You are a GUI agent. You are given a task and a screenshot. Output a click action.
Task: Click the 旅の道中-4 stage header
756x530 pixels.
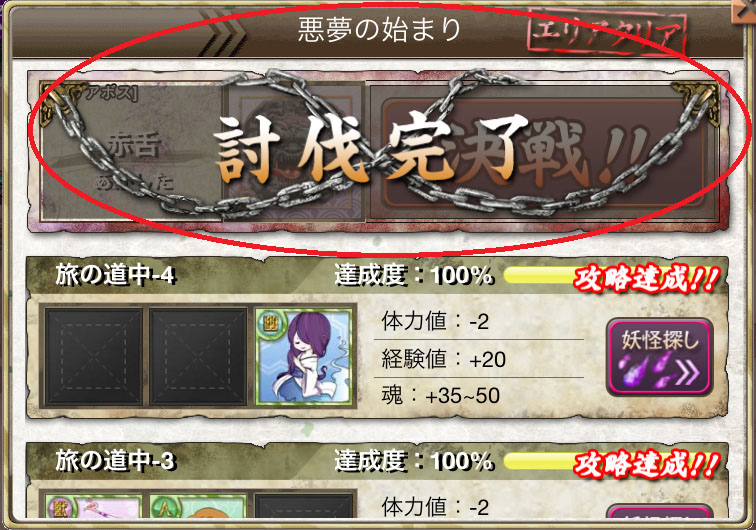114,275
